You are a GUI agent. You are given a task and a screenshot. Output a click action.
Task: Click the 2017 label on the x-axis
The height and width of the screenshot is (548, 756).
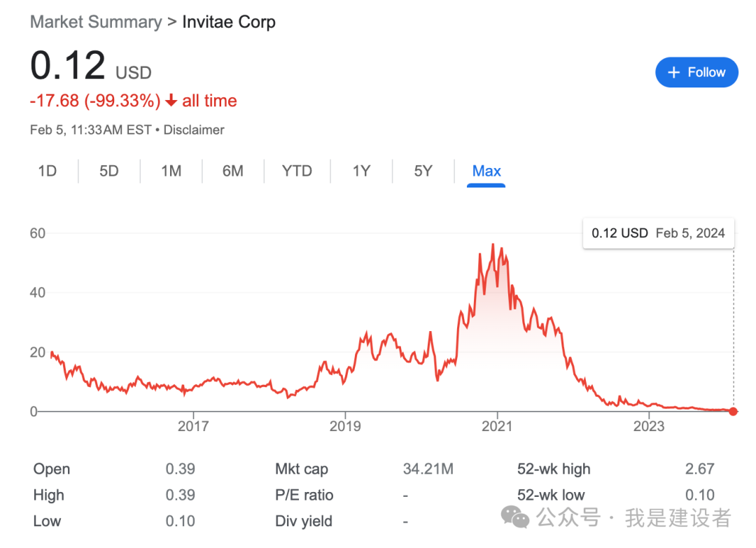(193, 426)
